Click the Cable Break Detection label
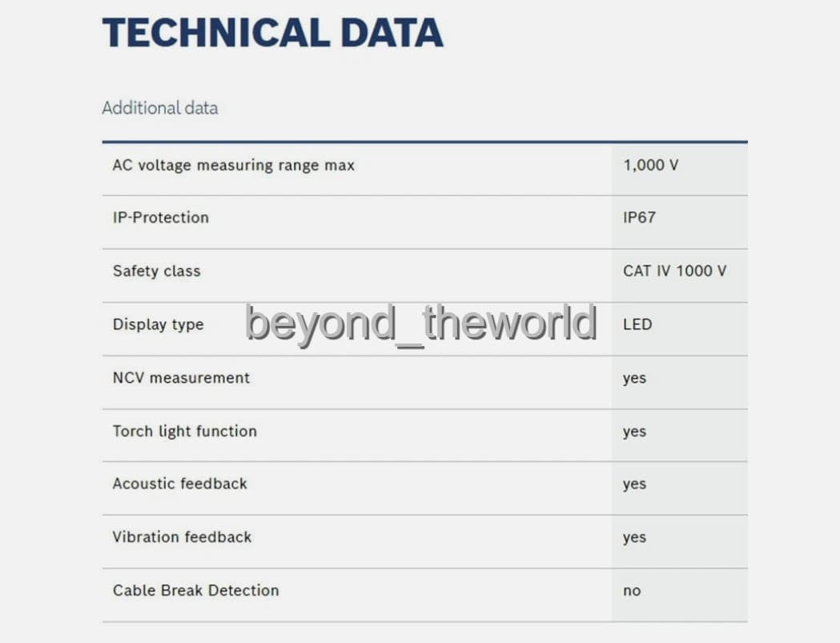This screenshot has width=840, height=643. (195, 590)
